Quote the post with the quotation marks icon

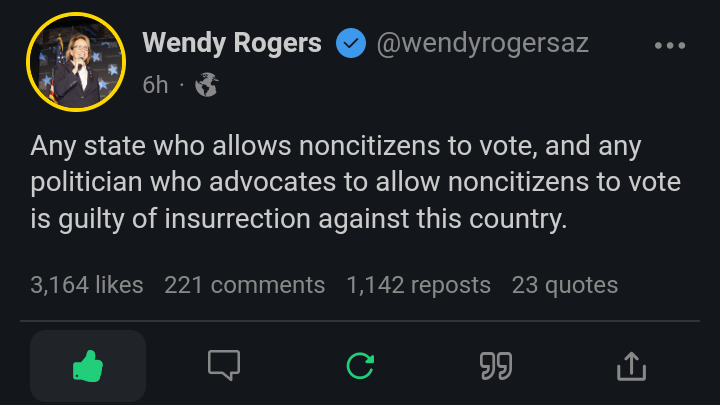496,366
